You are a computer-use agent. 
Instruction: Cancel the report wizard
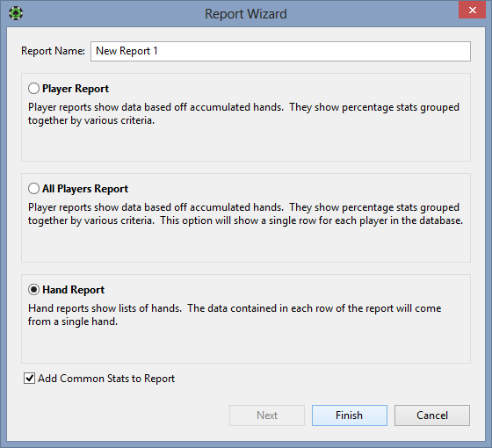pos(432,415)
